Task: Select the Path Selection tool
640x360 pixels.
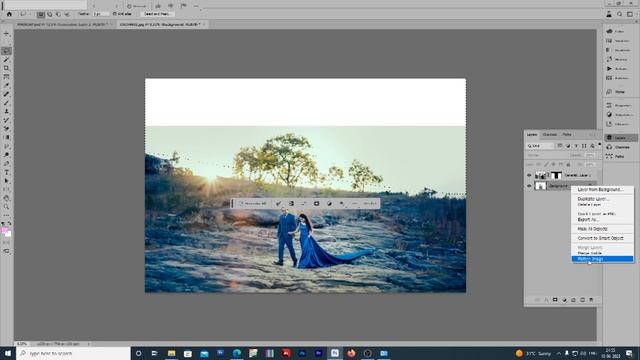Action: click(6, 181)
